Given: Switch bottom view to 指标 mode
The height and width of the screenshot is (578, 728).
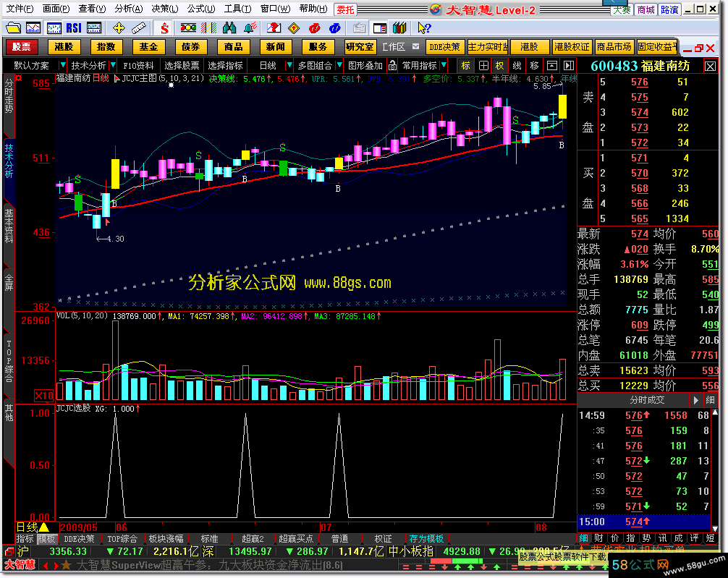Looking at the screenshot, I should click(25, 538).
